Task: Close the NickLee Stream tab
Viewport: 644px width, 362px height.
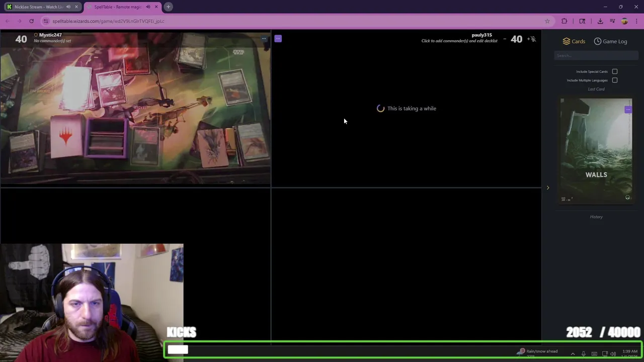Action: point(76,7)
